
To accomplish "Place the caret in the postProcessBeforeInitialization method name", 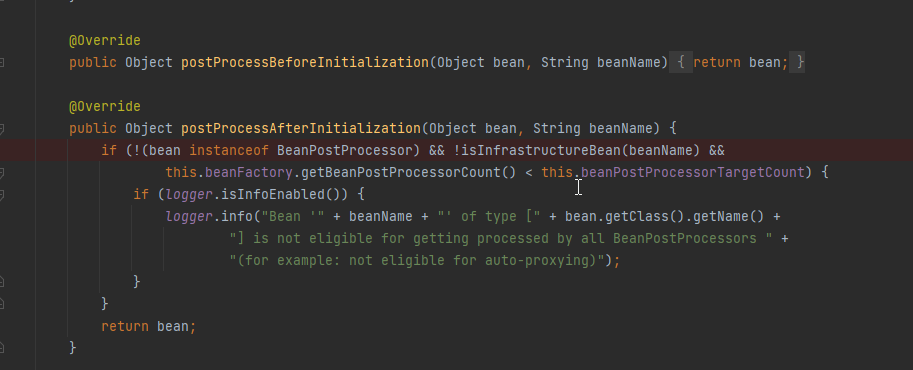I will pyautogui.click(x=305, y=62).
